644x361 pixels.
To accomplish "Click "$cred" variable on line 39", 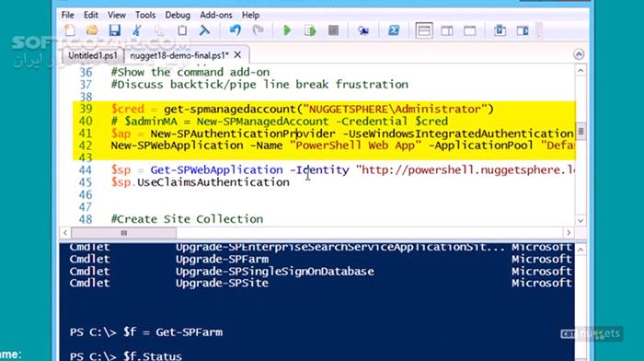I will 128,110.
